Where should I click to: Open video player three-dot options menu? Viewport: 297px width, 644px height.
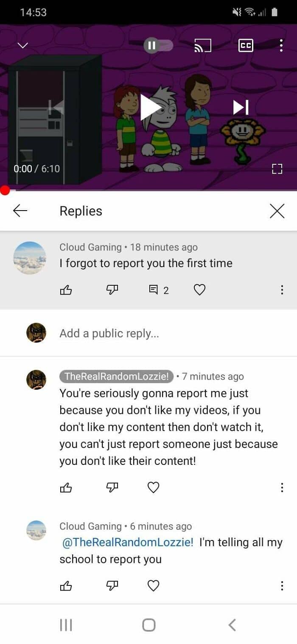coord(281,45)
